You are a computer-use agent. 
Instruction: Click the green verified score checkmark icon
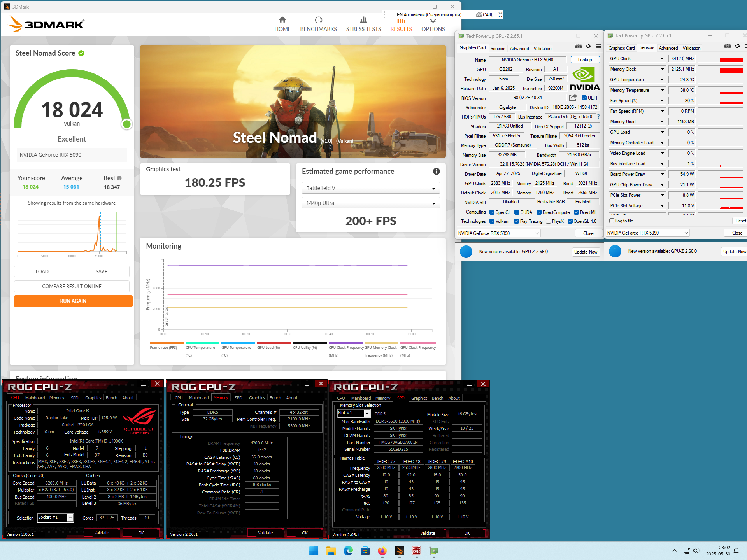(x=81, y=53)
